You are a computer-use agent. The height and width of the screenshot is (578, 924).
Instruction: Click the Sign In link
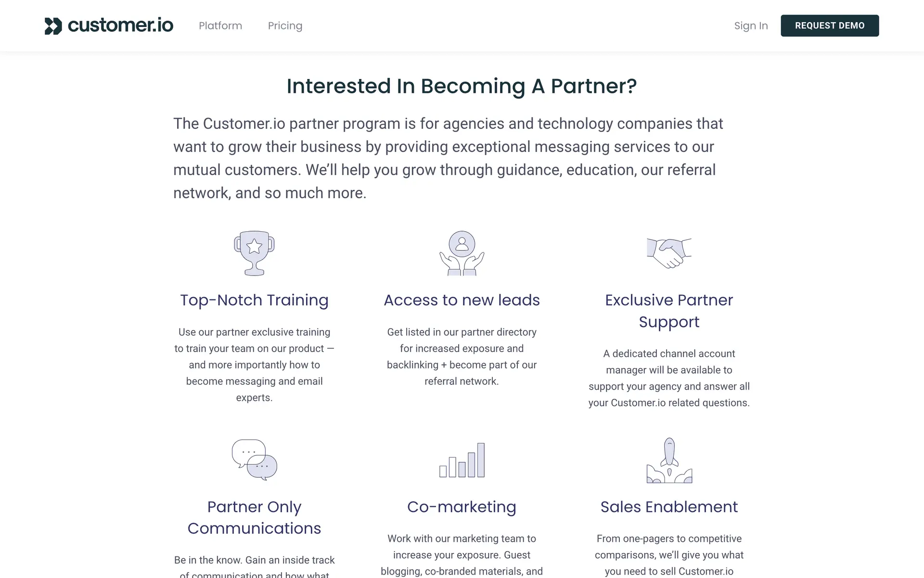point(751,26)
